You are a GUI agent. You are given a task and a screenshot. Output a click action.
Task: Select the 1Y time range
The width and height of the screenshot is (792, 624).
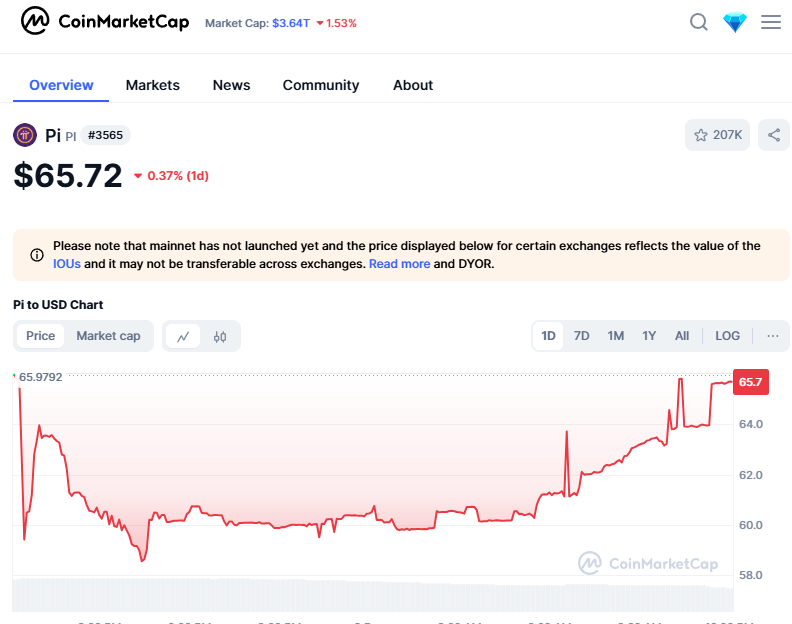point(649,336)
